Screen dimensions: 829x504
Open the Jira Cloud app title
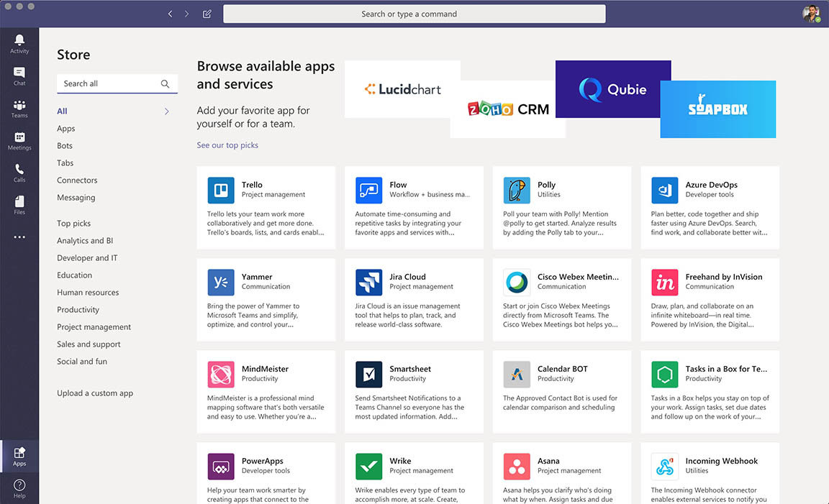tap(407, 277)
